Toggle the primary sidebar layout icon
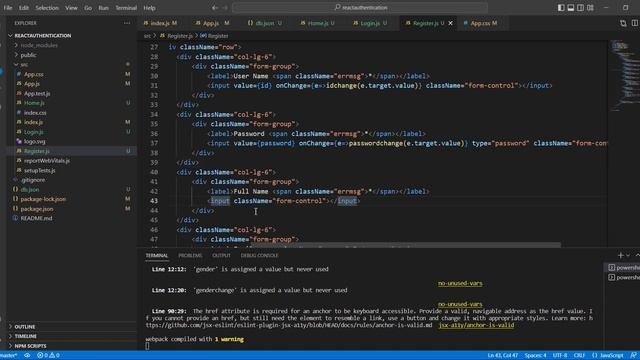This screenshot has height=360, width=640. [x=561, y=8]
